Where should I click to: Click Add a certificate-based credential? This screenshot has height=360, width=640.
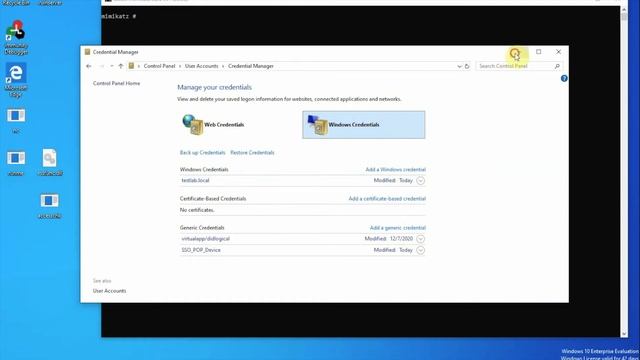tap(387, 198)
